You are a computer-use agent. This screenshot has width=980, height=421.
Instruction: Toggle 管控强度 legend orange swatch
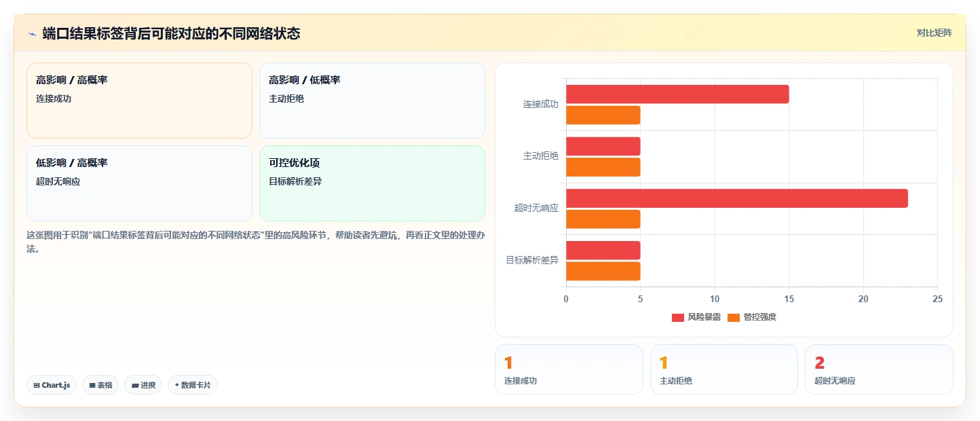click(x=733, y=318)
